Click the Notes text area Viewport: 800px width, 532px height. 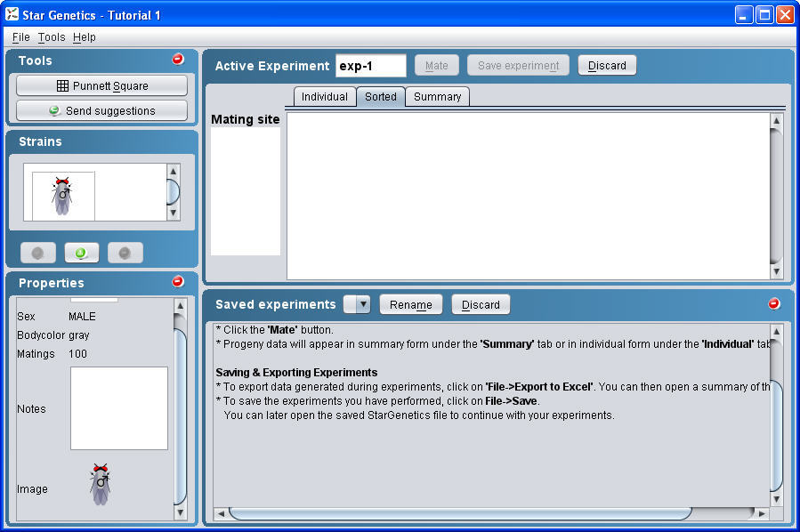point(119,408)
